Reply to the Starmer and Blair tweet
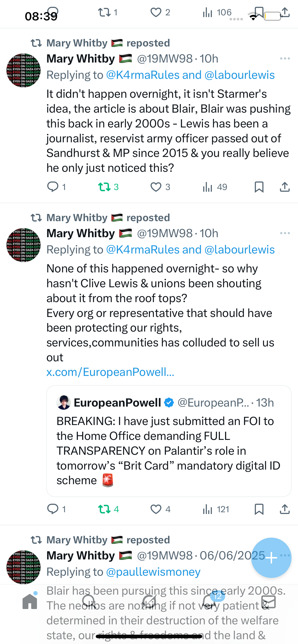Screen dimensions: 298x644 53,187
